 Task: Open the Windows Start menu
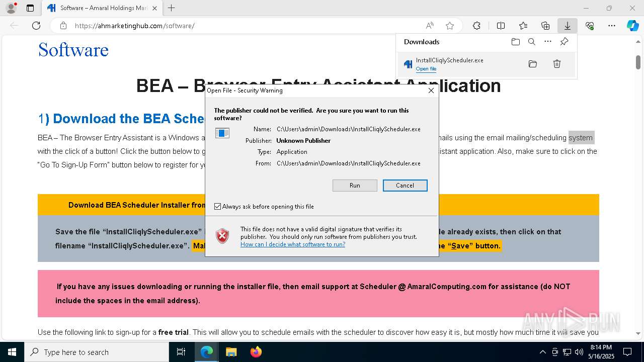(12, 352)
